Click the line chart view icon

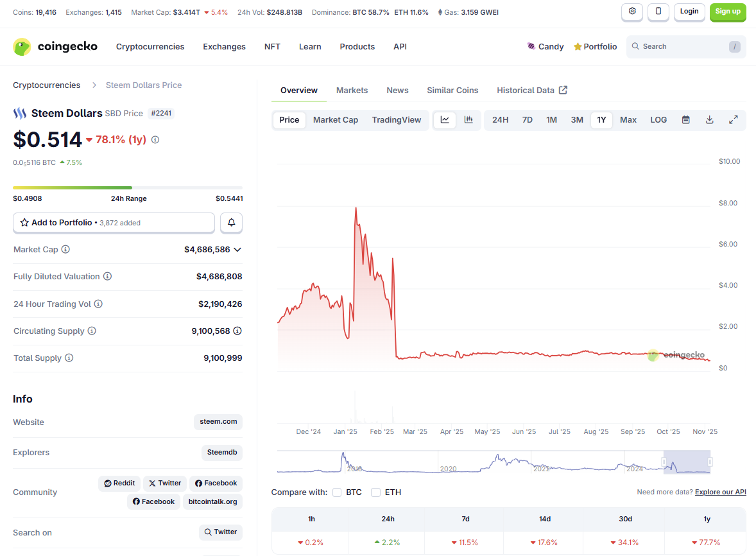pos(445,120)
